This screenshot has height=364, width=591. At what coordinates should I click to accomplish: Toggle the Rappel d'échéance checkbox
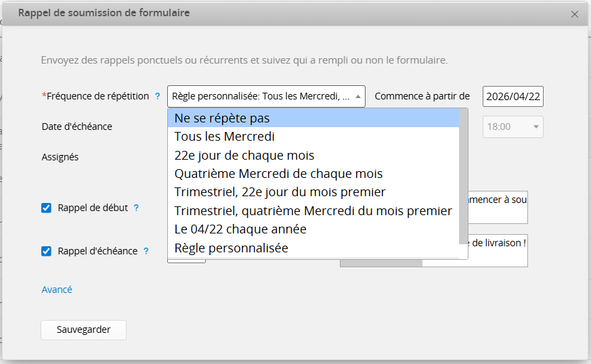click(x=47, y=252)
